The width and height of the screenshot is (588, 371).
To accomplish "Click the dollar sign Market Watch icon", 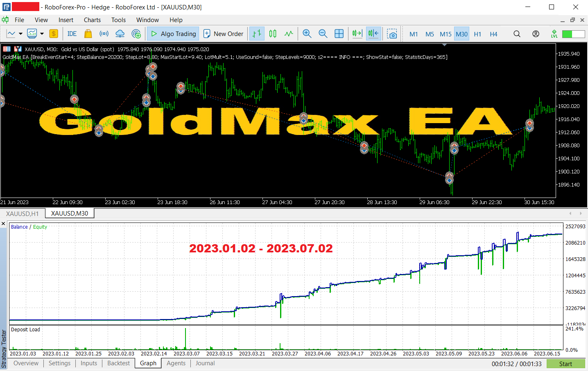I will point(54,34).
